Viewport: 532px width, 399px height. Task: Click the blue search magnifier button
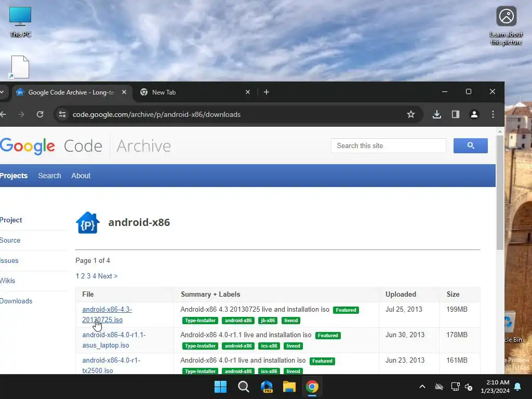(x=471, y=145)
